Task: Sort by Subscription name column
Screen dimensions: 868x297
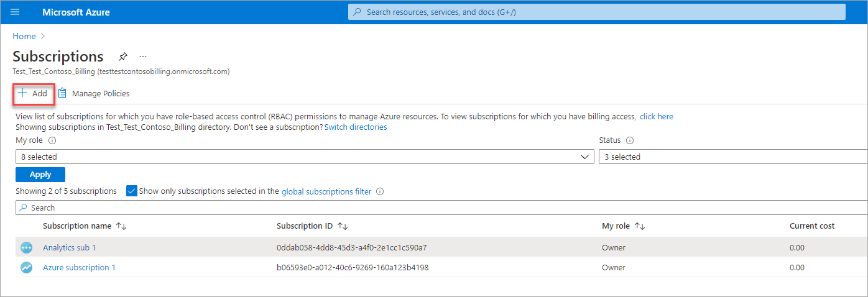Action: tap(121, 226)
